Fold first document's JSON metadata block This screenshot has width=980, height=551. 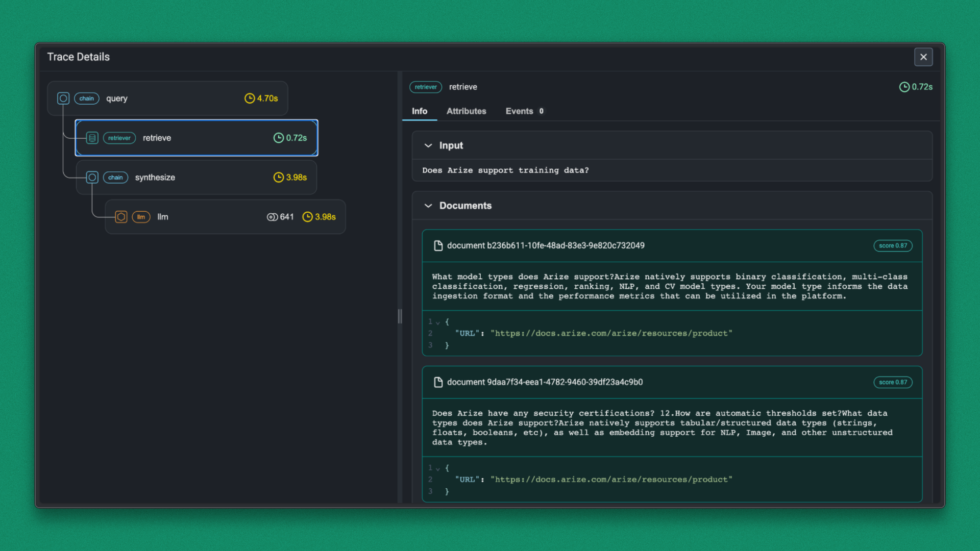point(438,322)
